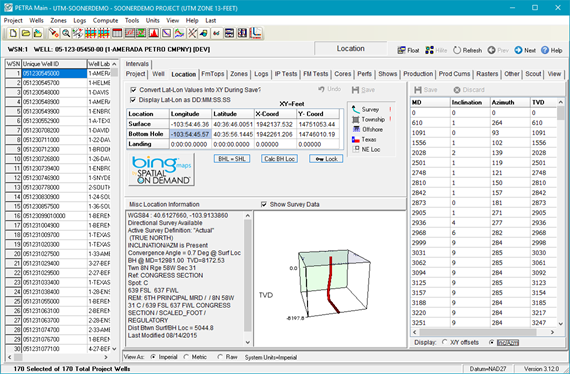The height and width of the screenshot is (374, 570).
Task: Click the survey table Save button
Action: (426, 90)
